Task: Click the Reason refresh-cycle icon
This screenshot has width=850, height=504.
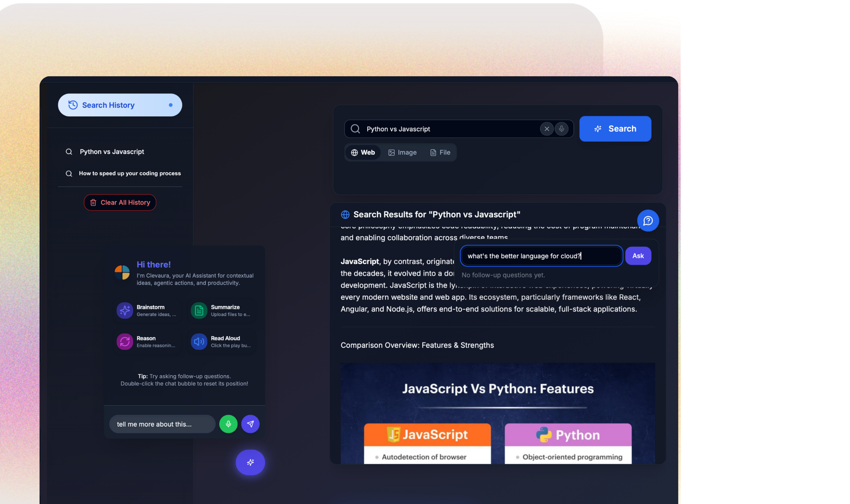Action: (x=125, y=342)
